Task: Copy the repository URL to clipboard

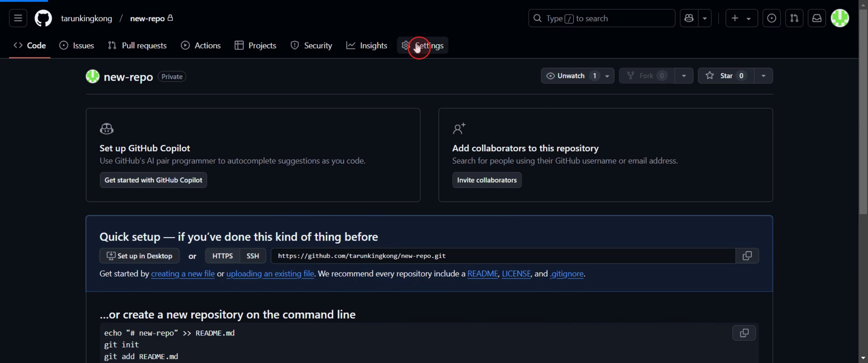Action: click(x=747, y=256)
